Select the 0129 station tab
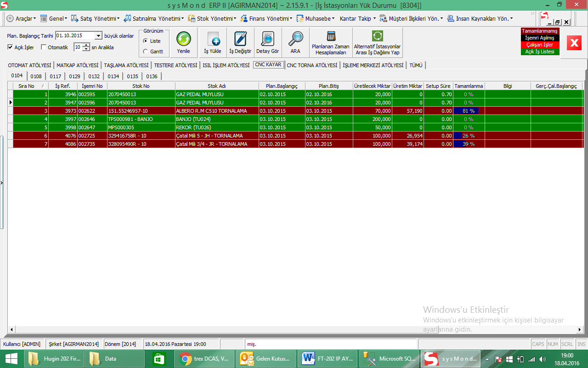Image resolution: width=588 pixels, height=368 pixels. (x=74, y=76)
